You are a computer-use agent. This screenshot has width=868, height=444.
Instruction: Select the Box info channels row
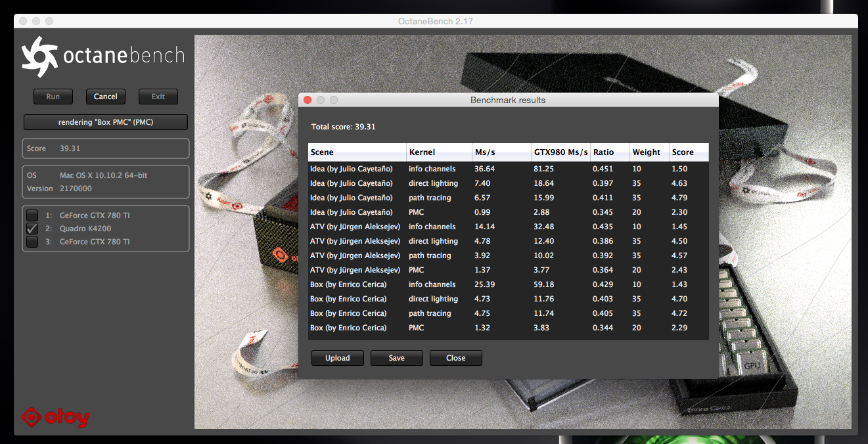pyautogui.click(x=508, y=284)
